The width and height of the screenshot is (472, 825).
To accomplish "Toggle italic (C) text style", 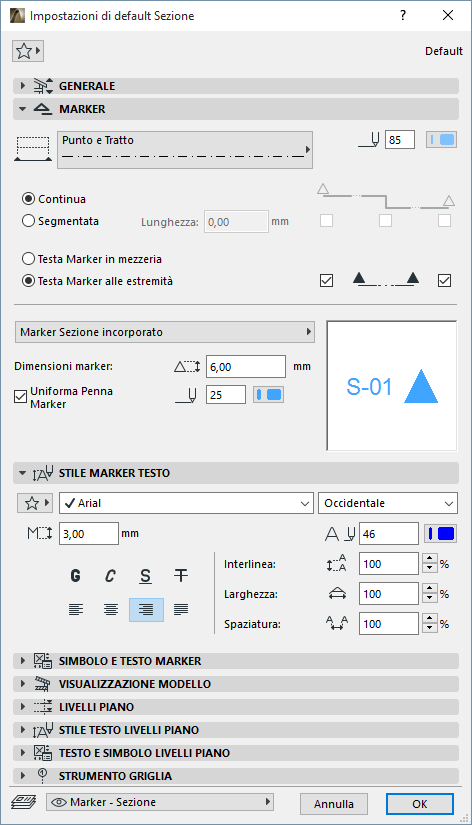I will [x=110, y=576].
